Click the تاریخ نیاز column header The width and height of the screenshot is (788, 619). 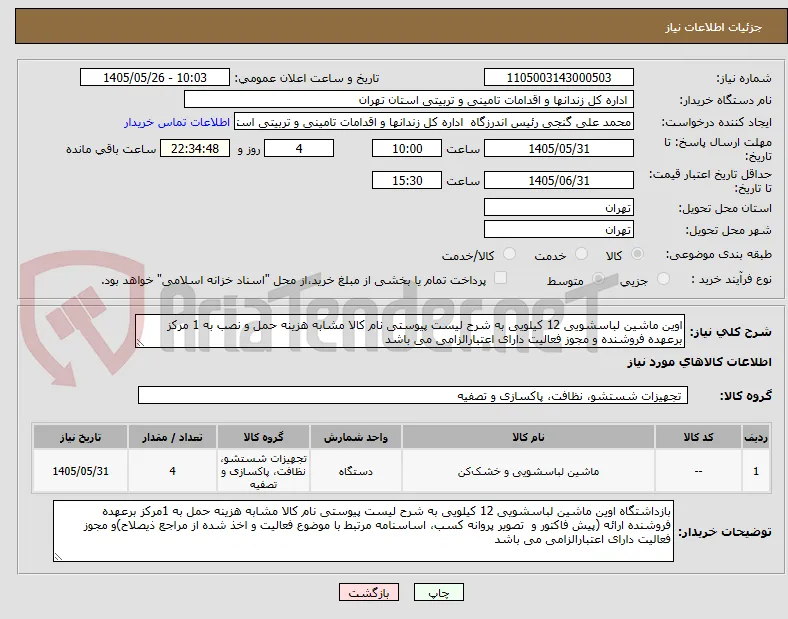point(80,437)
